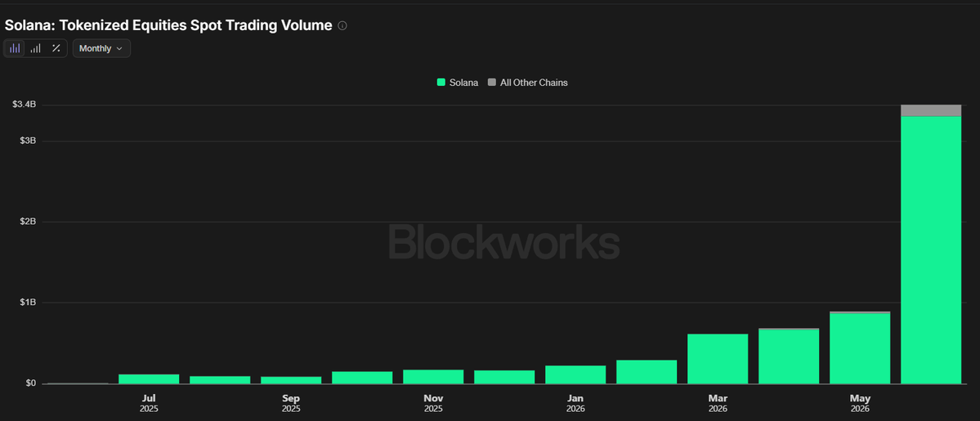Click the 'Jan 2026' x-axis label
Image resolution: width=980 pixels, height=421 pixels.
(575, 403)
